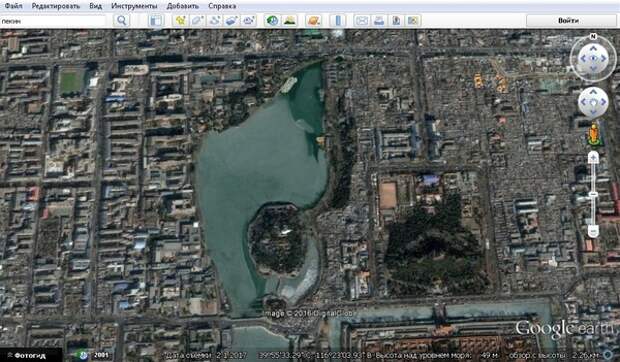Choose the Add Image Overlay tool
The image size is (620, 362).
232,21
